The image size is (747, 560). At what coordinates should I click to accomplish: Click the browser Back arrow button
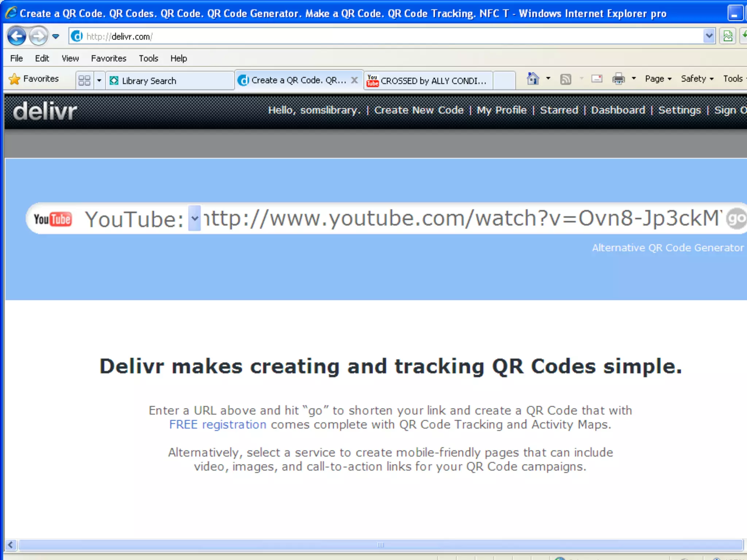click(x=16, y=36)
